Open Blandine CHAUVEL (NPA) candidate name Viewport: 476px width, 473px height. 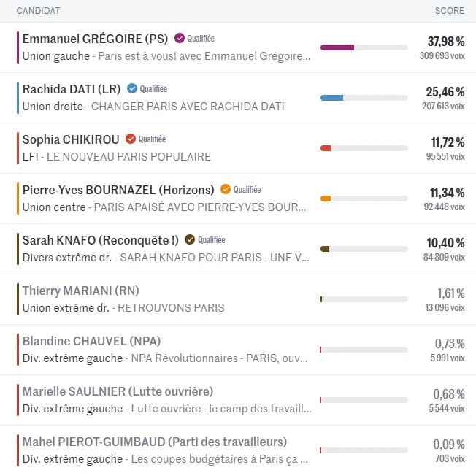[x=91, y=341]
